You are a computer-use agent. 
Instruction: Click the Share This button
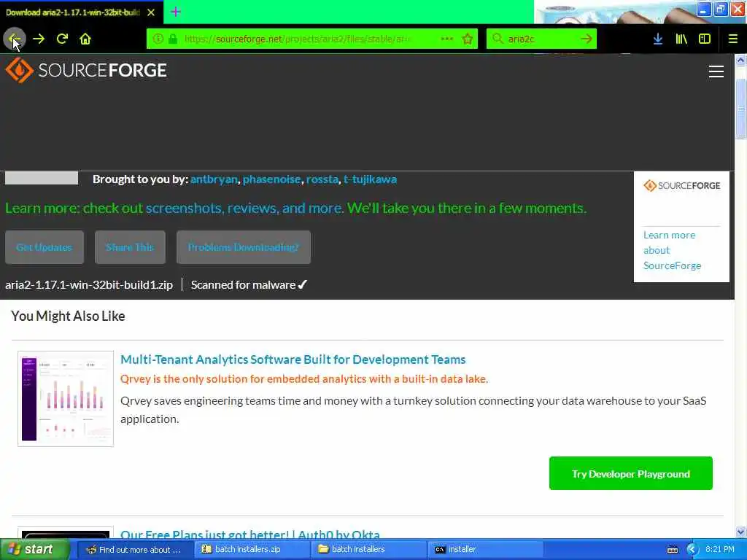(130, 247)
